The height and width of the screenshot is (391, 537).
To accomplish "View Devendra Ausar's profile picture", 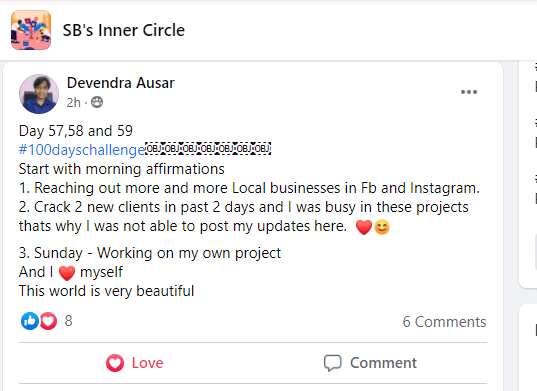I will click(39, 94).
